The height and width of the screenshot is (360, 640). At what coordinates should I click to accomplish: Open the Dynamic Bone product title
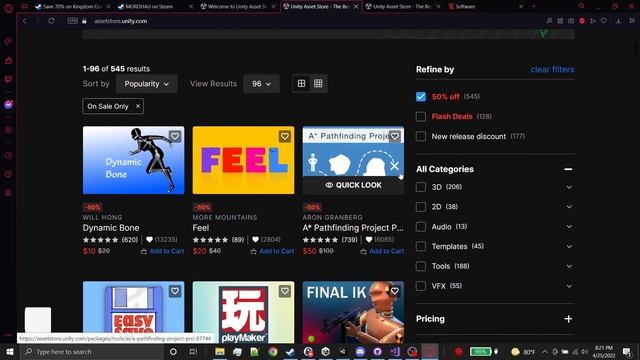pyautogui.click(x=111, y=228)
